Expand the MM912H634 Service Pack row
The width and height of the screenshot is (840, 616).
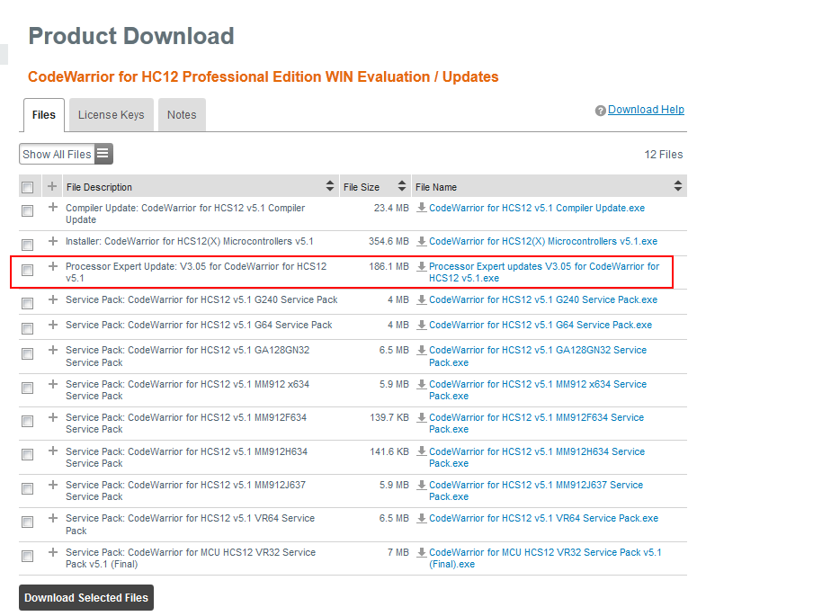[x=52, y=451]
